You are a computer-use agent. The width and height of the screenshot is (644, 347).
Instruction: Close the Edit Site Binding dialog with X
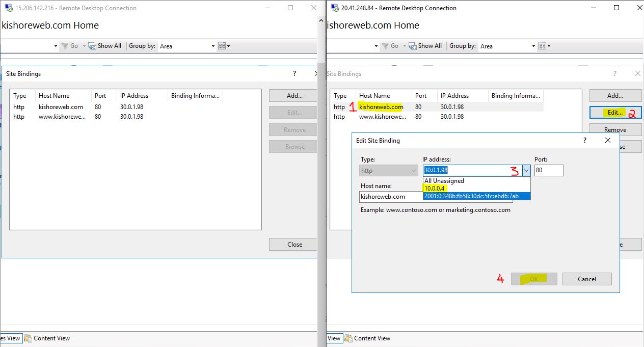pos(608,140)
